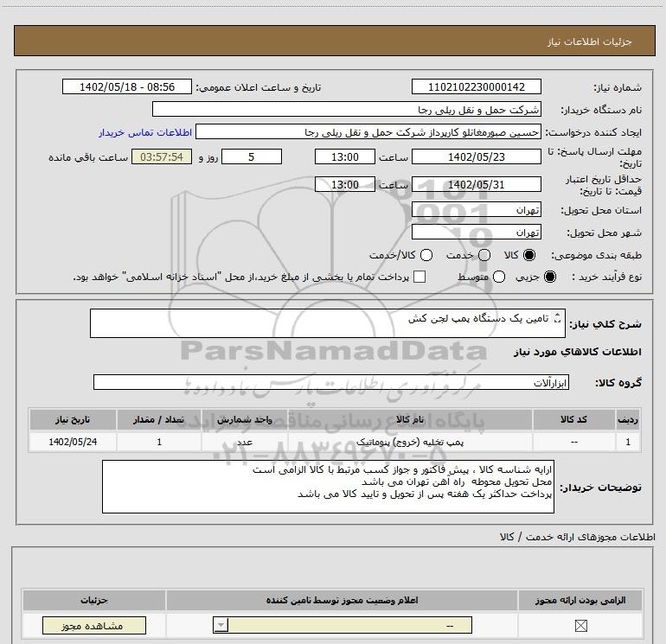Image resolution: width=666 pixels, height=644 pixels.
Task: Open the license status dropdown arrow
Action: [x=221, y=625]
